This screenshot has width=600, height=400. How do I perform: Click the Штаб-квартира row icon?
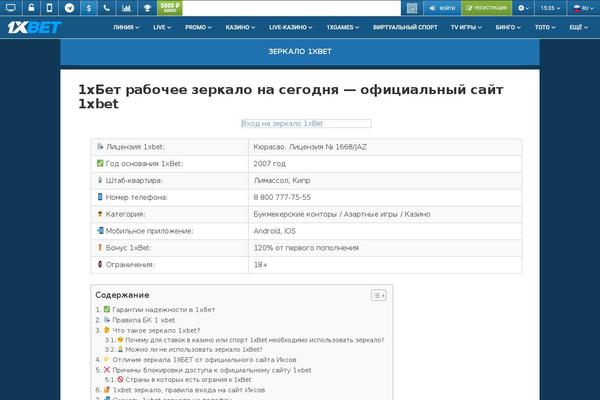[x=100, y=180]
